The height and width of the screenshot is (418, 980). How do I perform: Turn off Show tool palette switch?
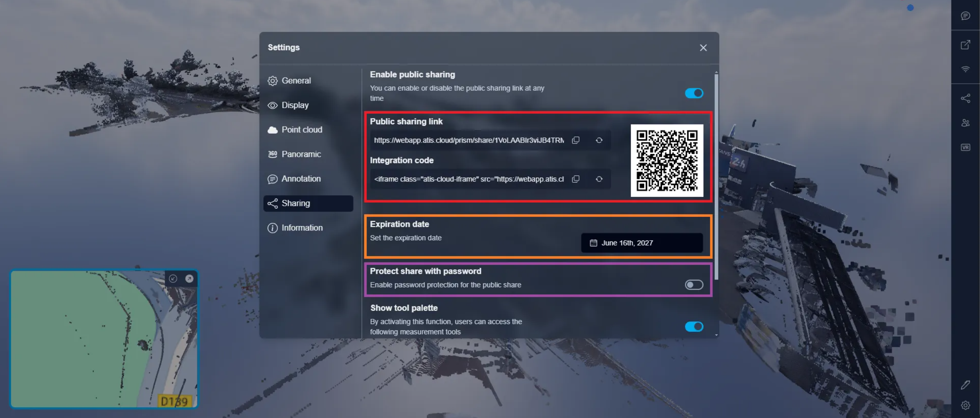click(694, 326)
